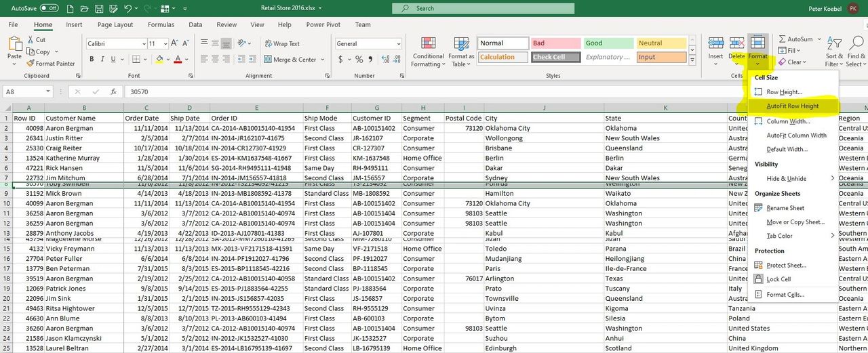Screen dimensions: 868x353
Task: Choose AutoFit Row Height from menu
Action: tap(792, 106)
